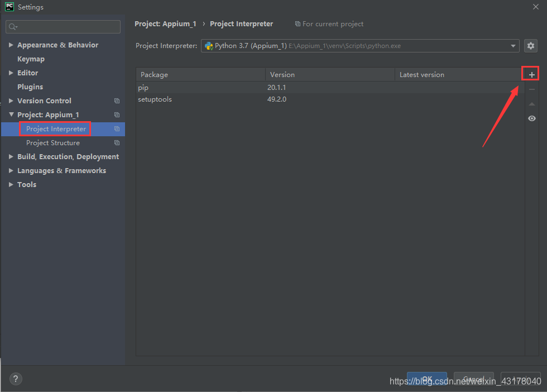Click the Project: Appium_1 breadcrumb
This screenshot has height=392, width=547.
tap(165, 23)
